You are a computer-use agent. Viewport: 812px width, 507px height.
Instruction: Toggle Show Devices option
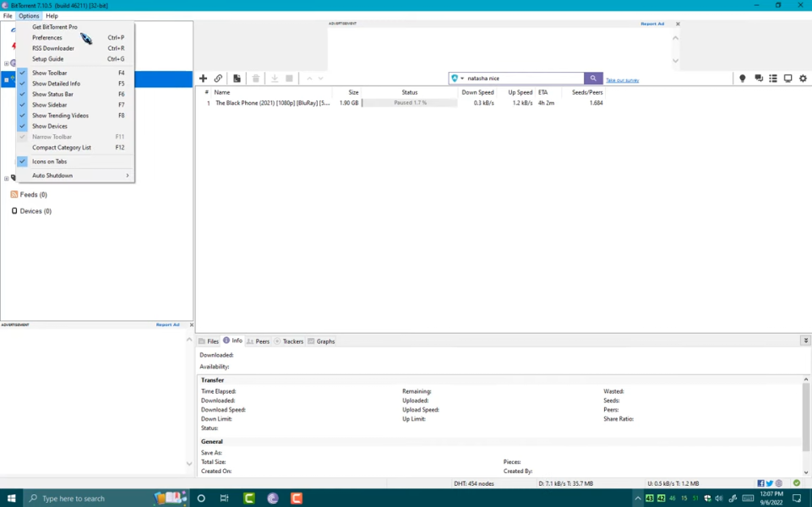(75, 126)
